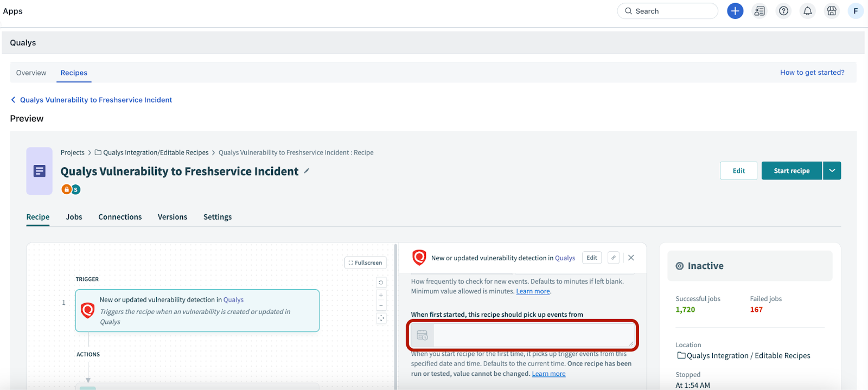
Task: Zoom in on the recipe canvas
Action: [381, 296]
